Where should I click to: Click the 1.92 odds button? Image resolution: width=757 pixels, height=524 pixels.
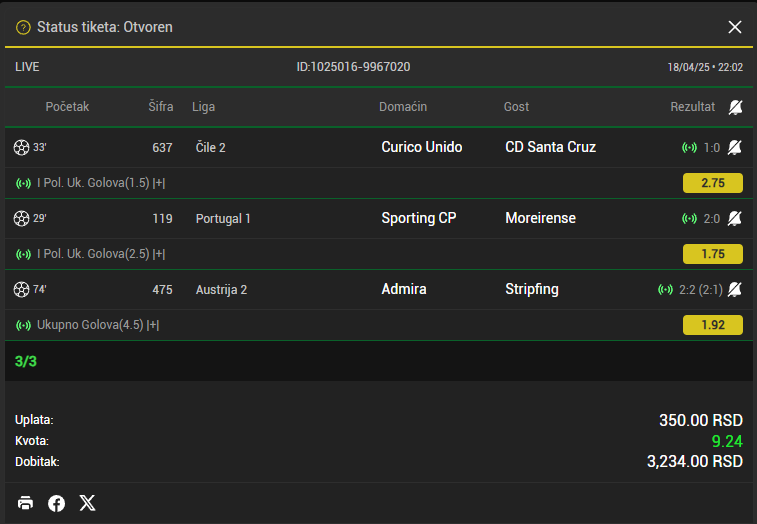click(712, 325)
